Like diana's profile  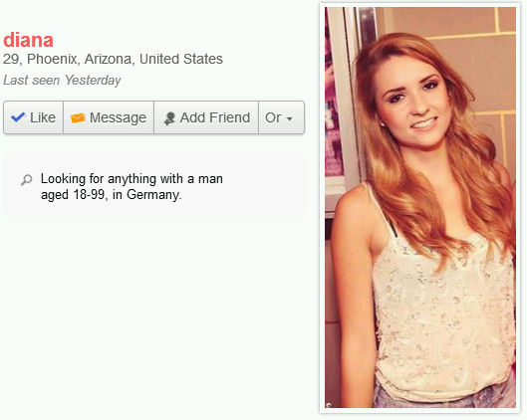pyautogui.click(x=33, y=117)
